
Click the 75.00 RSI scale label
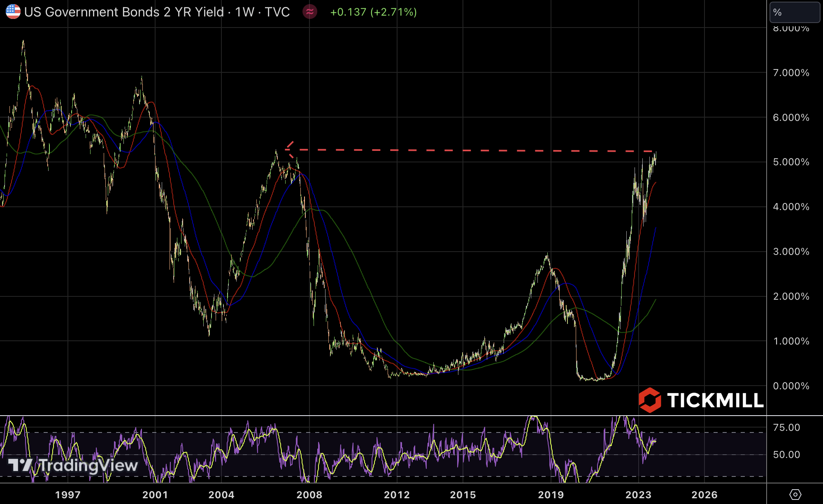(x=786, y=428)
